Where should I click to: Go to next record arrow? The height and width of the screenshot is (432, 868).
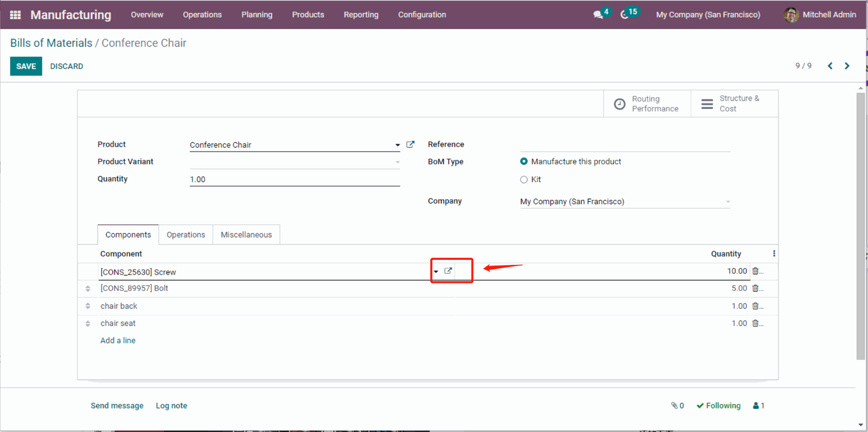pos(847,66)
